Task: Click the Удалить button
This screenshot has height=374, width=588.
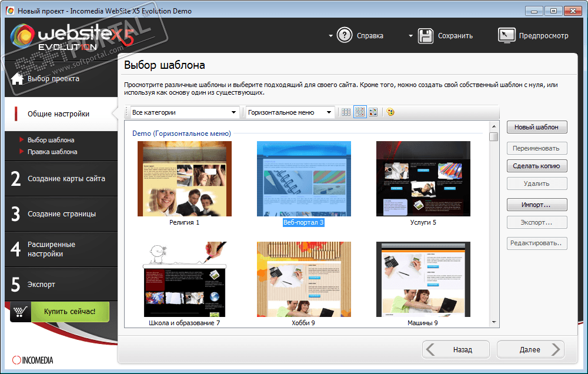Action: pos(537,183)
